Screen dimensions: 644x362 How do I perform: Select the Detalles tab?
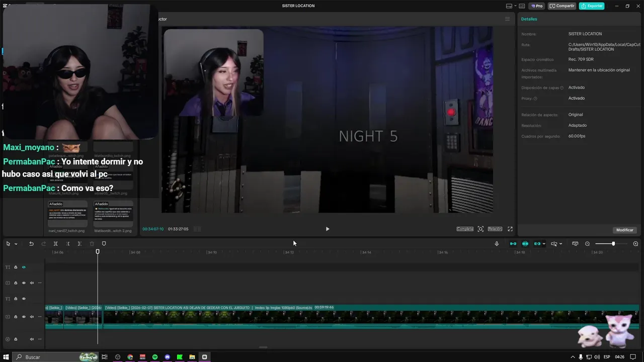[x=529, y=19]
